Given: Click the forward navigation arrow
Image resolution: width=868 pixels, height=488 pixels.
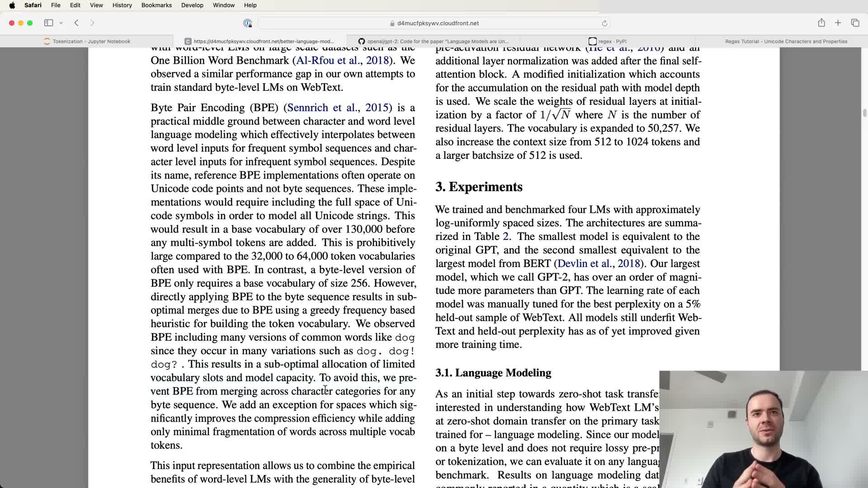Looking at the screenshot, I should click(x=92, y=23).
